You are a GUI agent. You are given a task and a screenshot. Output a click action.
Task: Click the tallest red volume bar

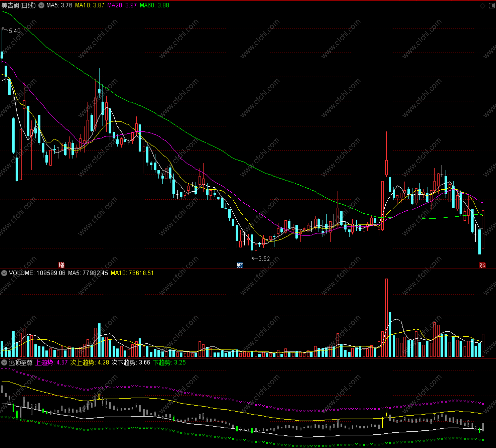tap(386, 318)
